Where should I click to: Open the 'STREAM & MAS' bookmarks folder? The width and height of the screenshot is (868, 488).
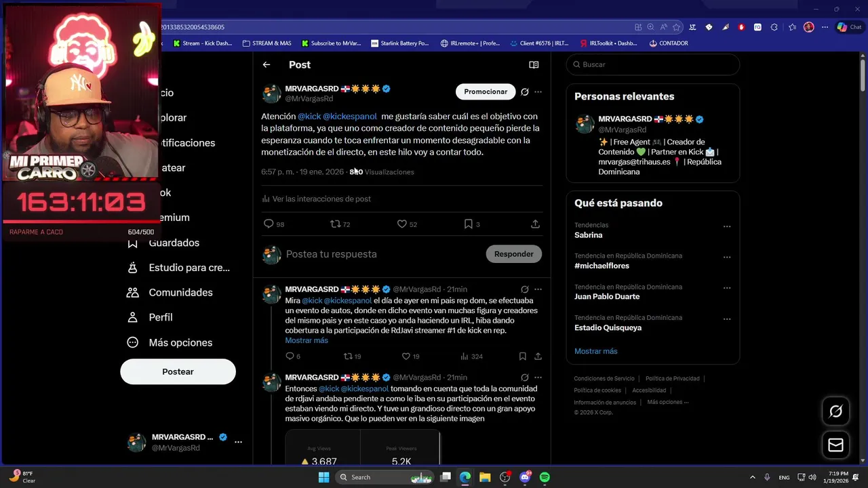(x=267, y=43)
